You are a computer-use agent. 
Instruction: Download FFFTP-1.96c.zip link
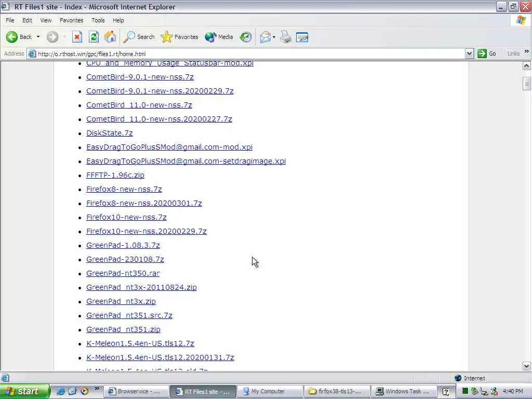(115, 175)
